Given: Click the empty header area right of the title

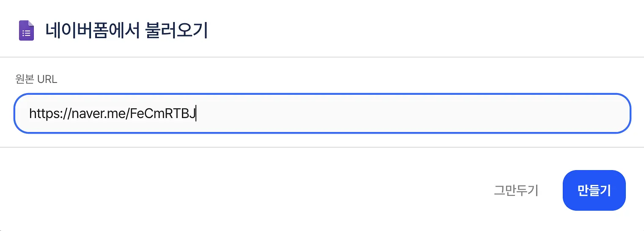Looking at the screenshot, I should [x=423, y=31].
